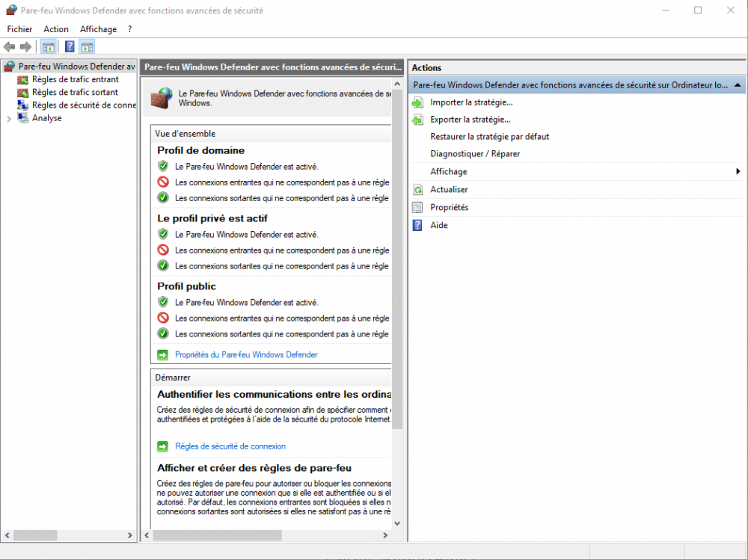Click the Propriétés icon in the Actions pane
748x560 pixels.
(417, 207)
